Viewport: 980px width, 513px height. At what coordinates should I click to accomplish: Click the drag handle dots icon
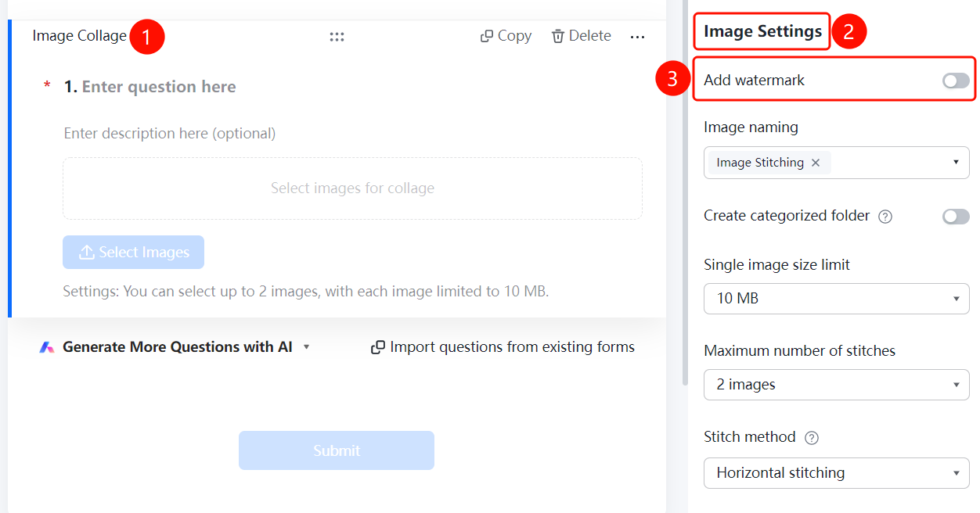coord(337,36)
